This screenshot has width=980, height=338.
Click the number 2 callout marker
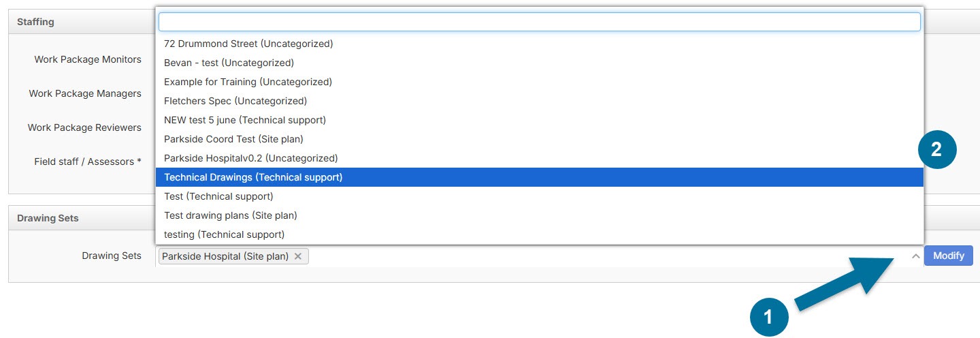[936, 150]
